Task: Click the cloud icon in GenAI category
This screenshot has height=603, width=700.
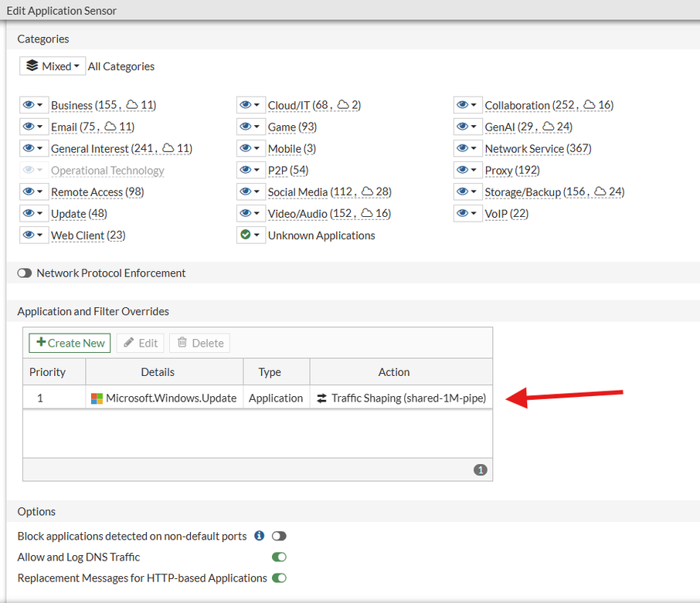Action: [549, 126]
